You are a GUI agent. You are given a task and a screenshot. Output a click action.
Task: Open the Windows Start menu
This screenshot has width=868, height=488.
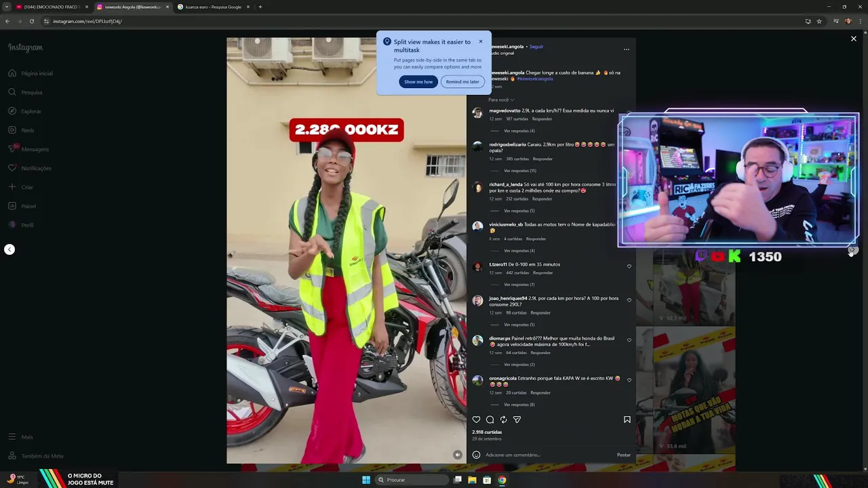point(366,480)
